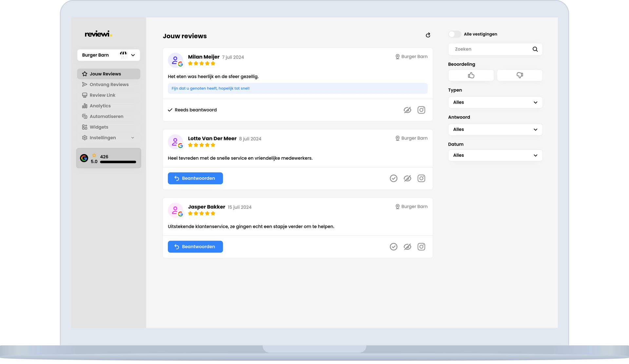Click Beantwoorden on Jasper Bakker review
The width and height of the screenshot is (629, 364).
tap(195, 247)
